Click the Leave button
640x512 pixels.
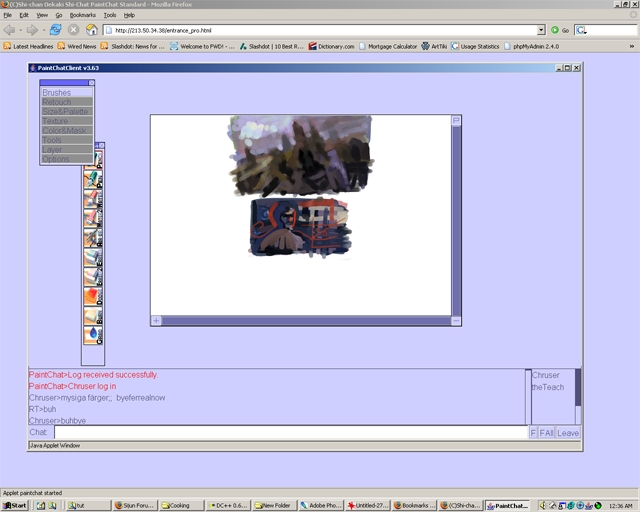[568, 433]
